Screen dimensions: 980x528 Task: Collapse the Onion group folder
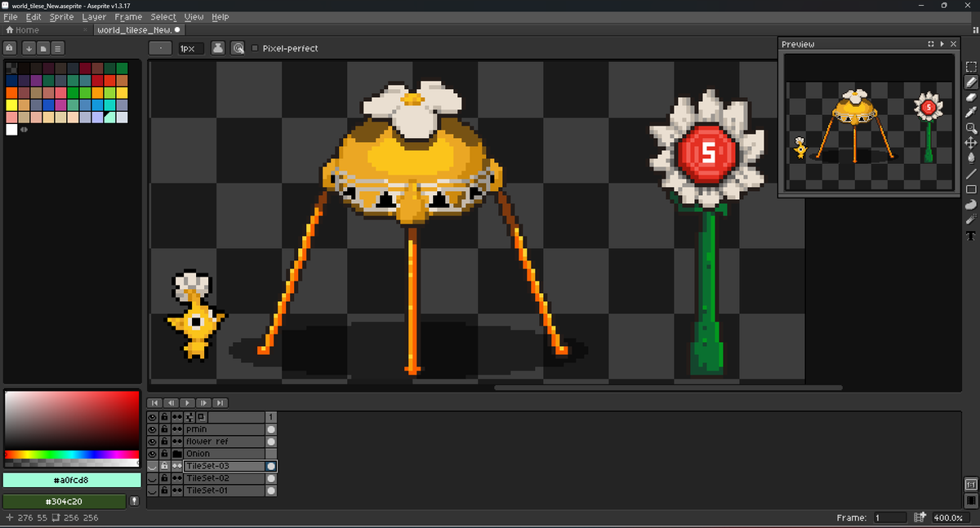click(x=176, y=453)
